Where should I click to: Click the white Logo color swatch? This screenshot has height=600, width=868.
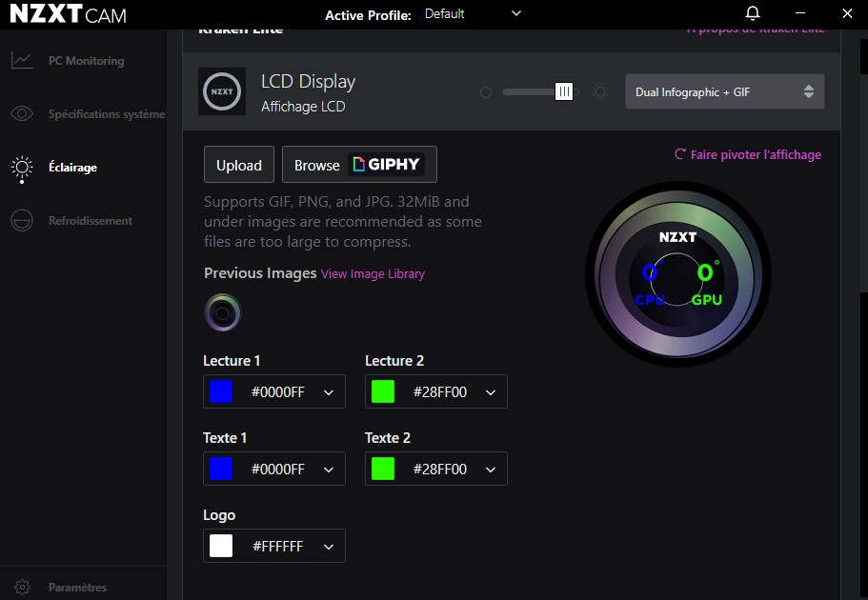point(221,546)
